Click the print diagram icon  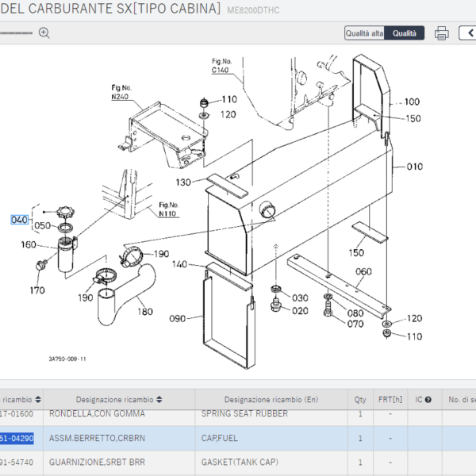pos(442,33)
